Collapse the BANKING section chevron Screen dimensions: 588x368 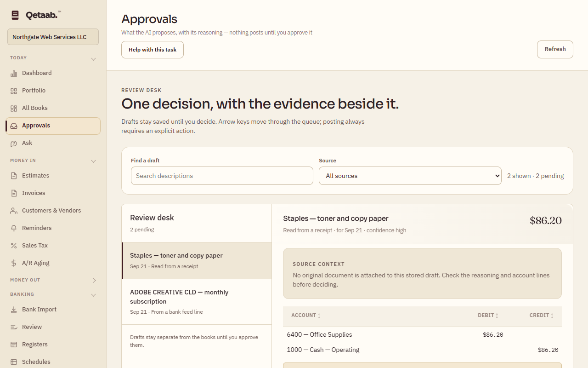94,295
